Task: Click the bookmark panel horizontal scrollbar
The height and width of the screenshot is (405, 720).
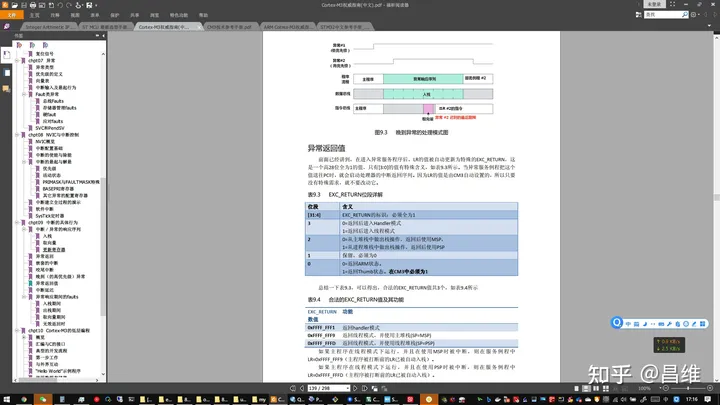Action: click(37, 380)
